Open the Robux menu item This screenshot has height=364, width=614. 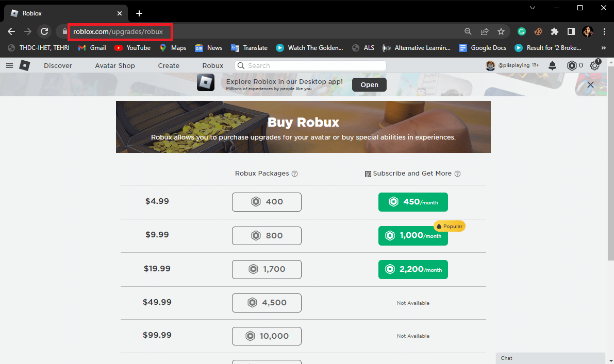212,66
